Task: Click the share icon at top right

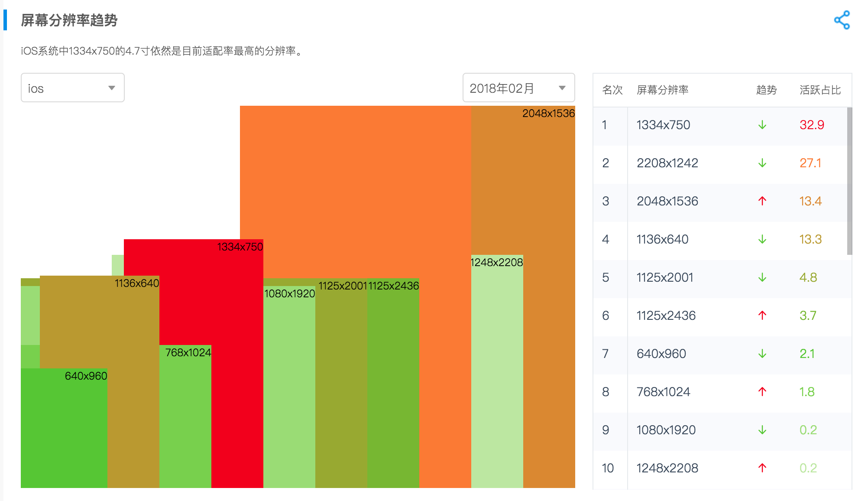Action: [x=842, y=20]
